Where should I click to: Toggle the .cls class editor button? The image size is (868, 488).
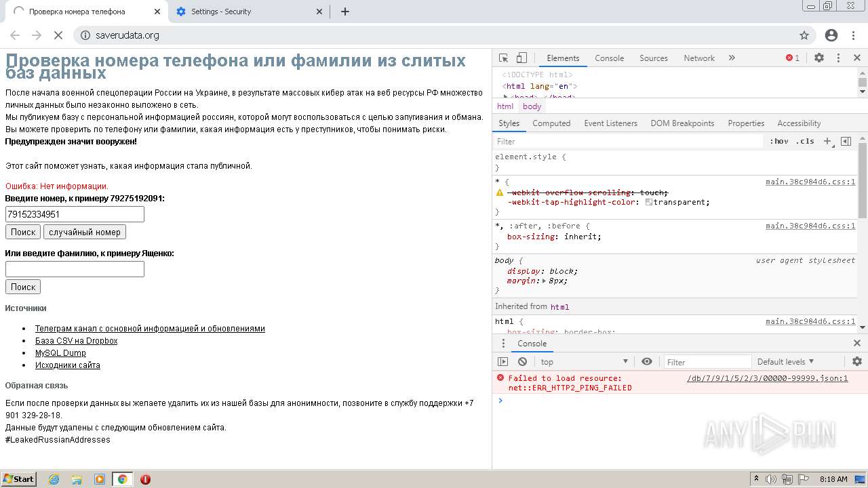pos(805,141)
